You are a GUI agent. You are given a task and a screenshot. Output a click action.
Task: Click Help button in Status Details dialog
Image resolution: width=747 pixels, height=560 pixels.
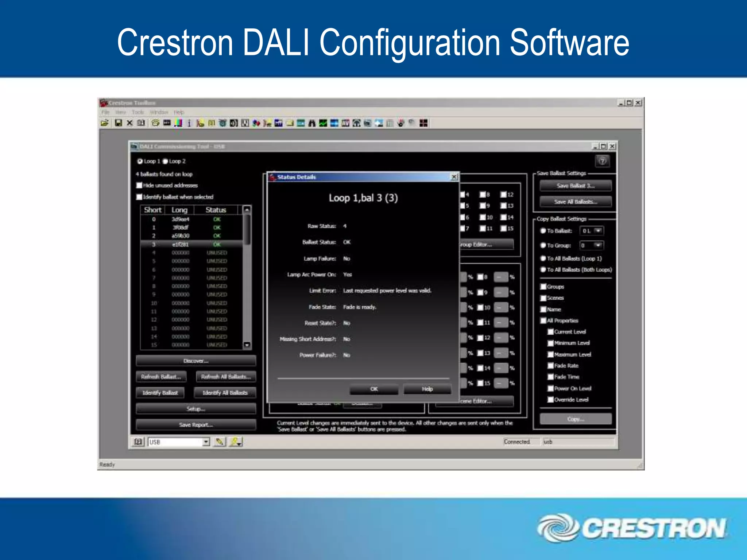click(427, 389)
